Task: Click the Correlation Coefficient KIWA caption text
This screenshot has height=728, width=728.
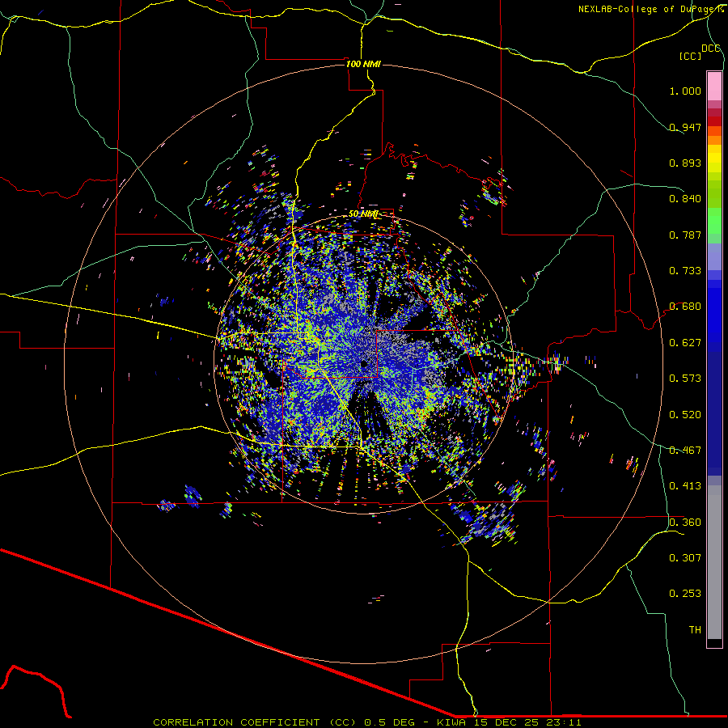Action: (x=366, y=722)
